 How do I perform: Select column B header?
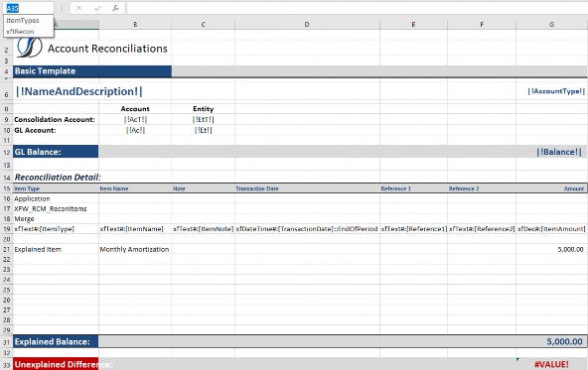coord(135,25)
